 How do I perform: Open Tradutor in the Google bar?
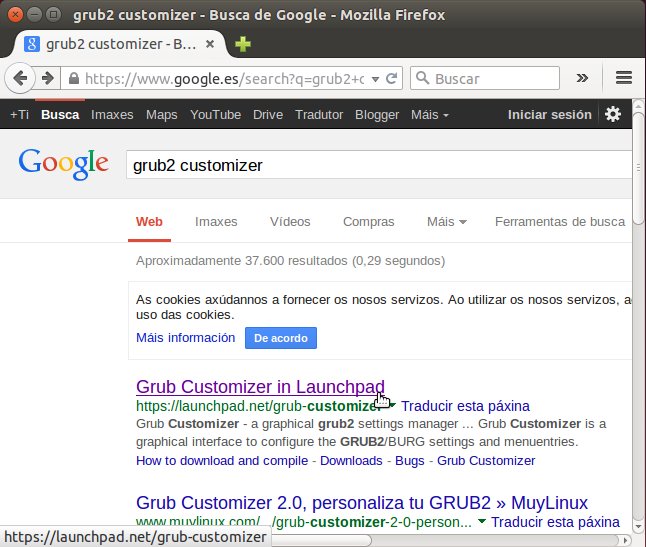point(319,115)
